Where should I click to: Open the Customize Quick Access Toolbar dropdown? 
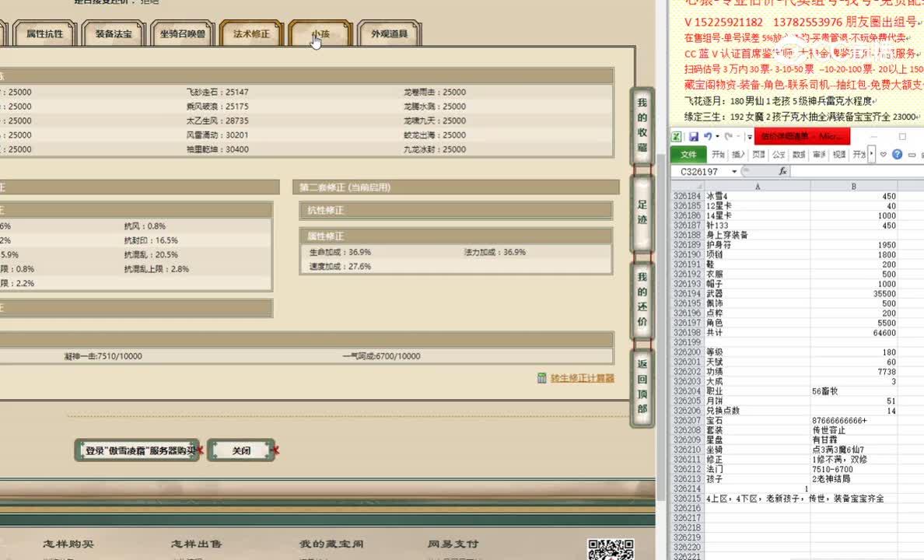pos(749,137)
